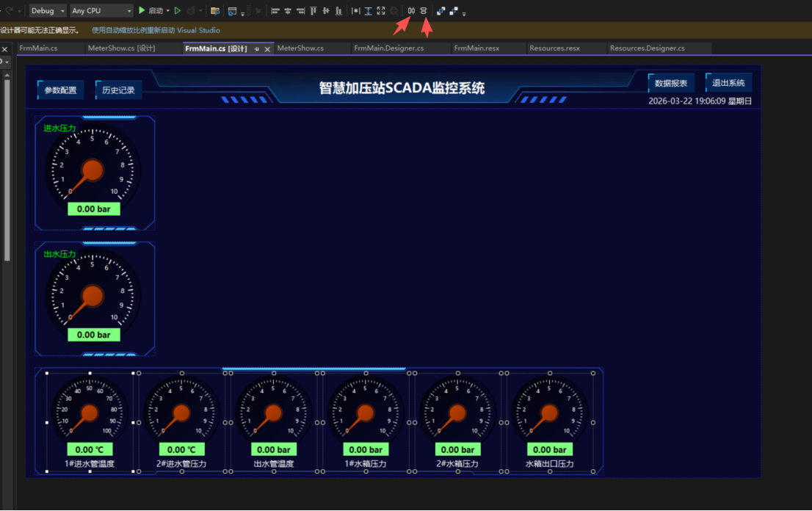Viewport: 812px width, 511px height.
Task: Select the 1#进水管温度 gauge
Action: pos(90,422)
